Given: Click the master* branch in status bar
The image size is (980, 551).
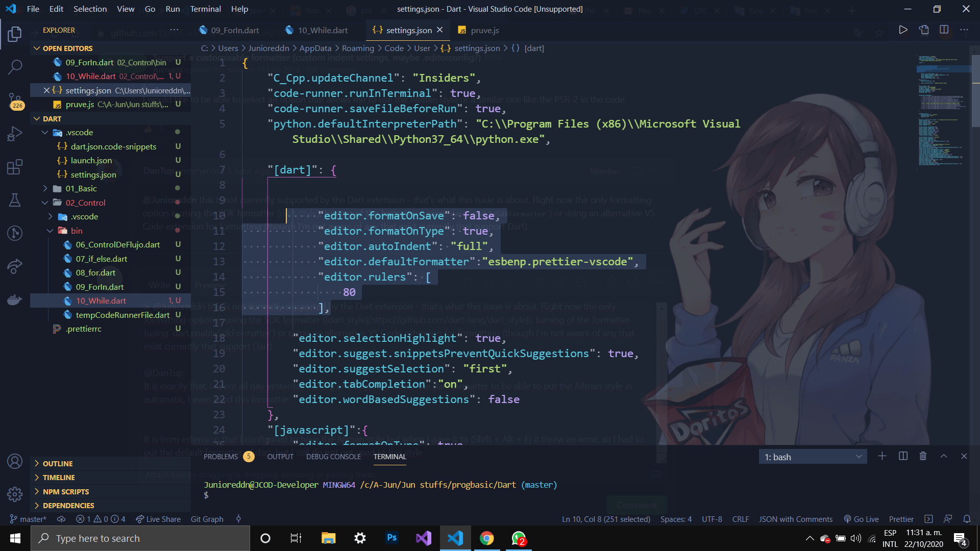Looking at the screenshot, I should click(28, 519).
